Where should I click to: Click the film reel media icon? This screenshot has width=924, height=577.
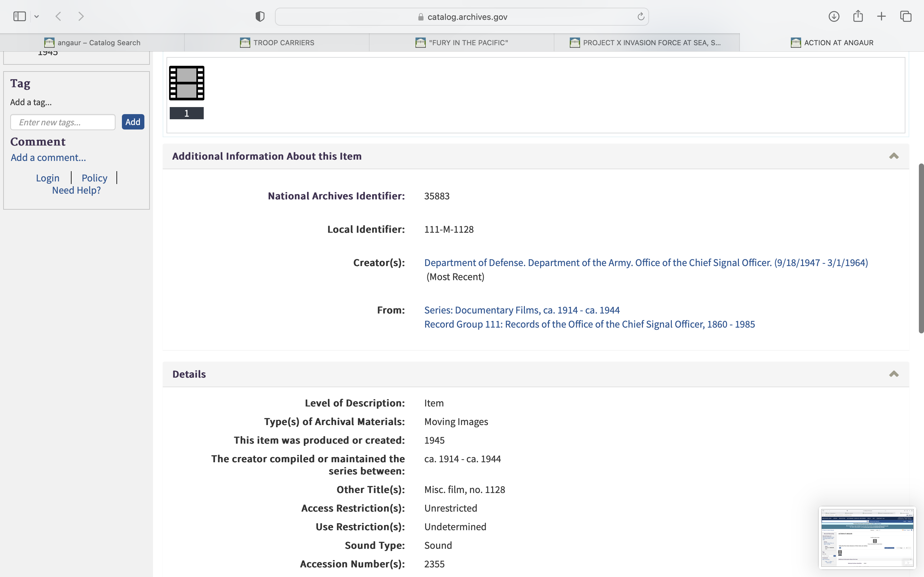(x=186, y=83)
